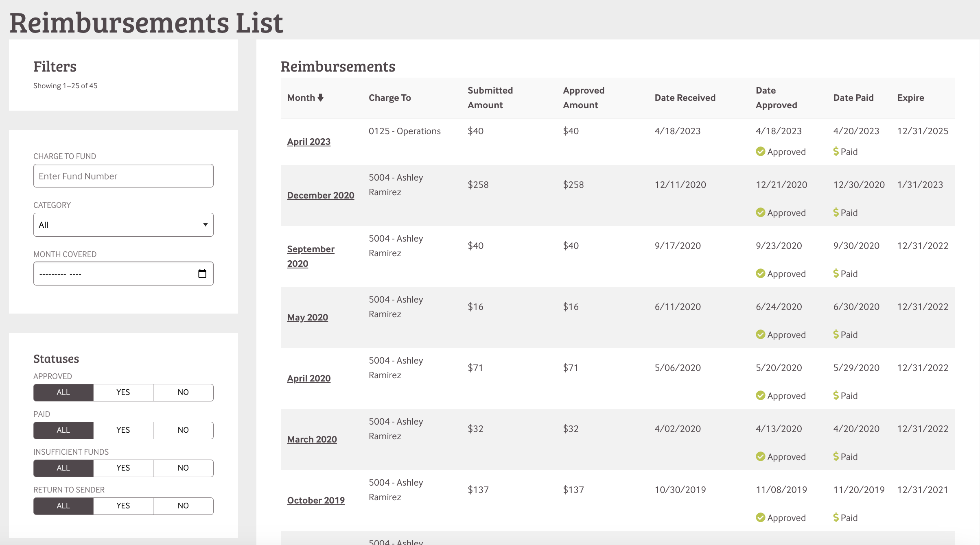Click the calendar icon in Month Covered
This screenshot has width=980, height=545.
(202, 274)
